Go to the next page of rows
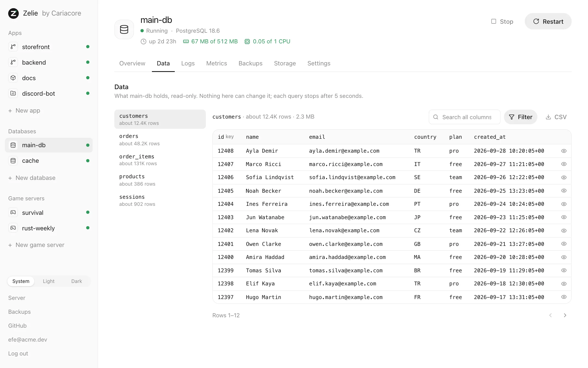588x368 pixels. (x=565, y=315)
